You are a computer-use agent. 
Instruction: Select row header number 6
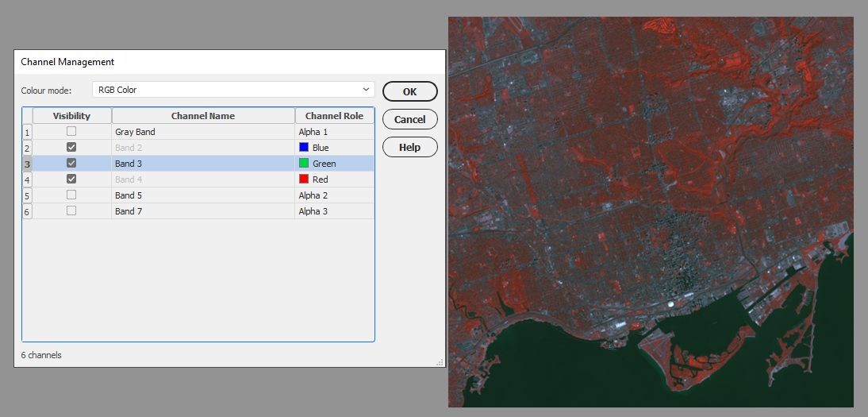[x=27, y=211]
